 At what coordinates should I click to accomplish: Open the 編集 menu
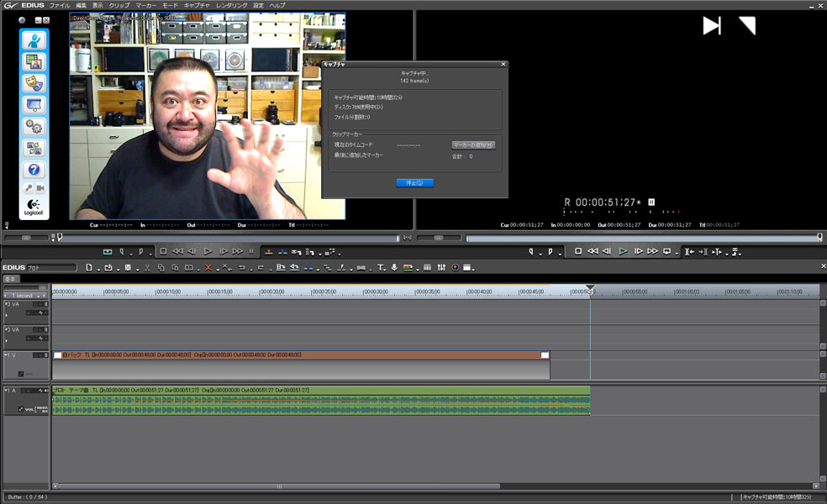coord(81,5)
